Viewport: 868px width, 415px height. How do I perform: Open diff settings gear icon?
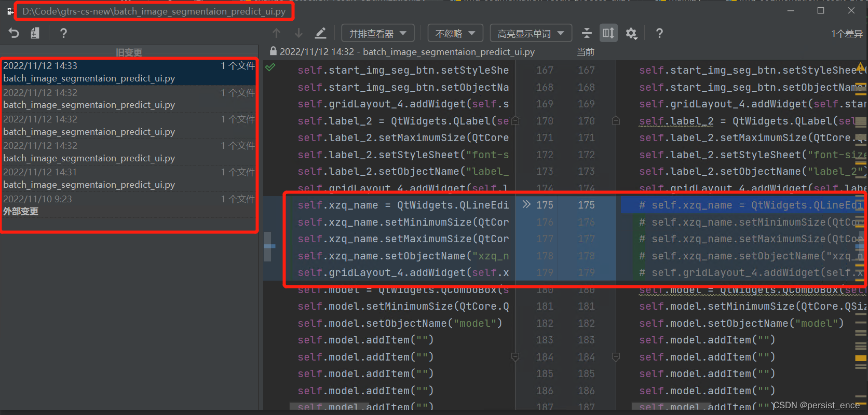click(x=631, y=33)
